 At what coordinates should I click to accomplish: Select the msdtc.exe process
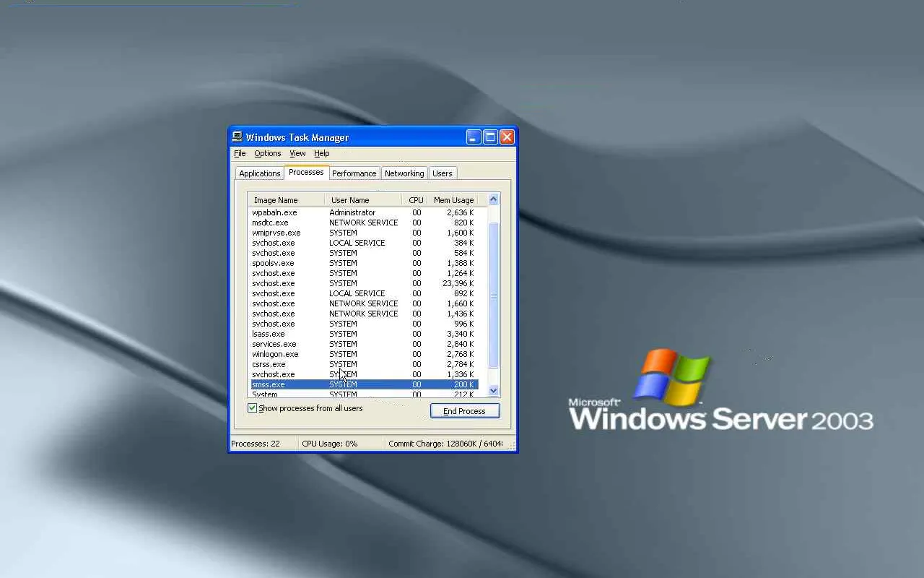(363, 223)
